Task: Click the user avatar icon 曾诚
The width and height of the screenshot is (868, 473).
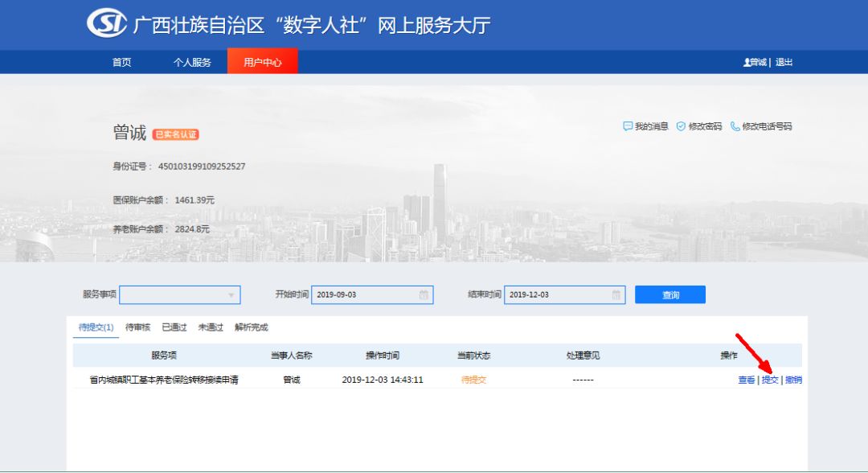Action: 747,63
